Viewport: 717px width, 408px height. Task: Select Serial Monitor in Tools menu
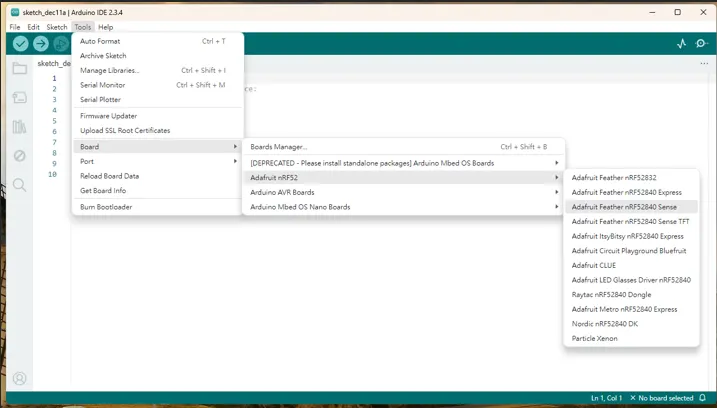157,85
